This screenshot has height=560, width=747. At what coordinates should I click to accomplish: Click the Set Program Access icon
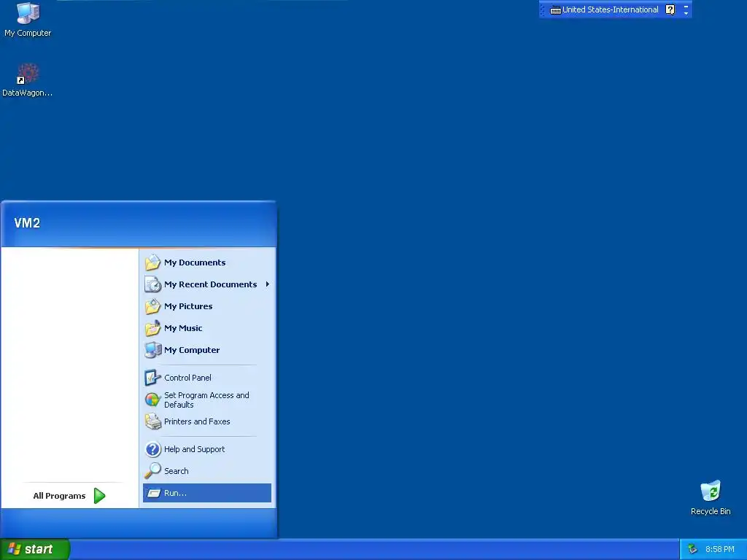coord(152,400)
